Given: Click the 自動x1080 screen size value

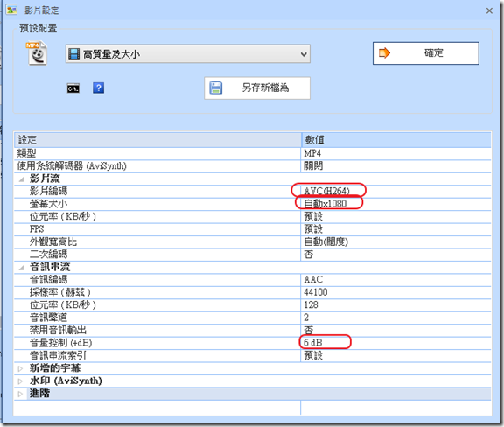Looking at the screenshot, I should [325, 204].
